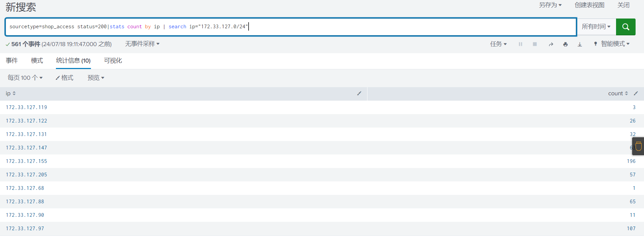Click the 创建表视图 button

589,5
